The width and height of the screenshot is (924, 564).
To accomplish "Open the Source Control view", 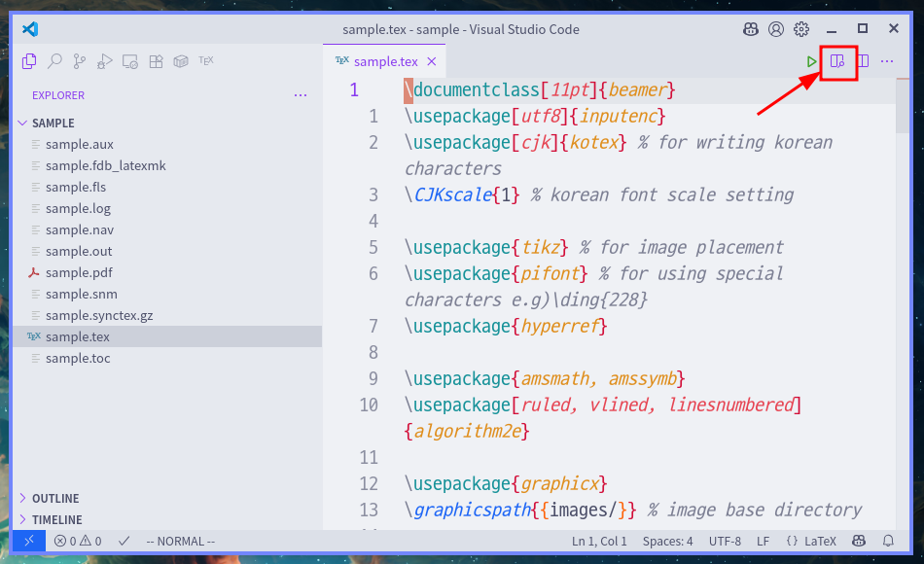I will click(80, 61).
